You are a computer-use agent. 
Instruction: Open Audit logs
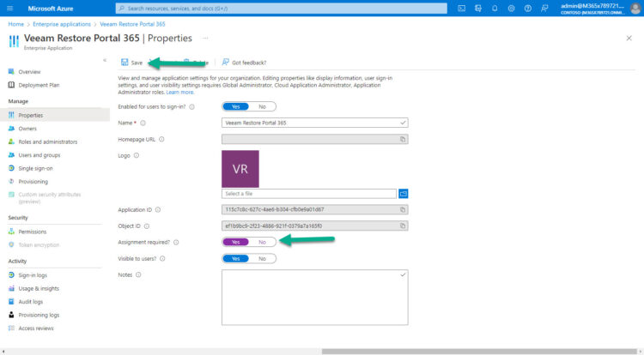pyautogui.click(x=30, y=301)
